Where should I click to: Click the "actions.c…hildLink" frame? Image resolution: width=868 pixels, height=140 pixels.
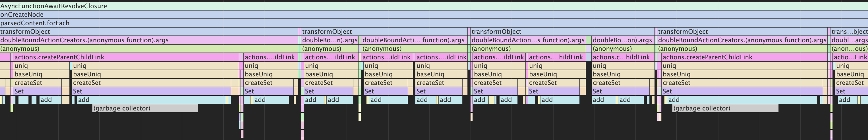click(623, 57)
